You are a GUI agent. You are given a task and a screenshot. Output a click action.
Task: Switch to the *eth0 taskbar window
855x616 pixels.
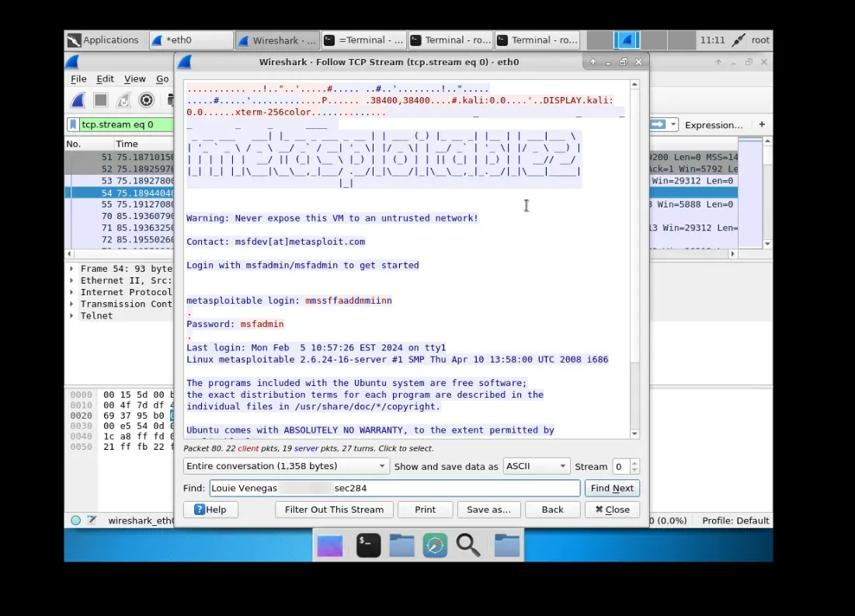tap(191, 40)
